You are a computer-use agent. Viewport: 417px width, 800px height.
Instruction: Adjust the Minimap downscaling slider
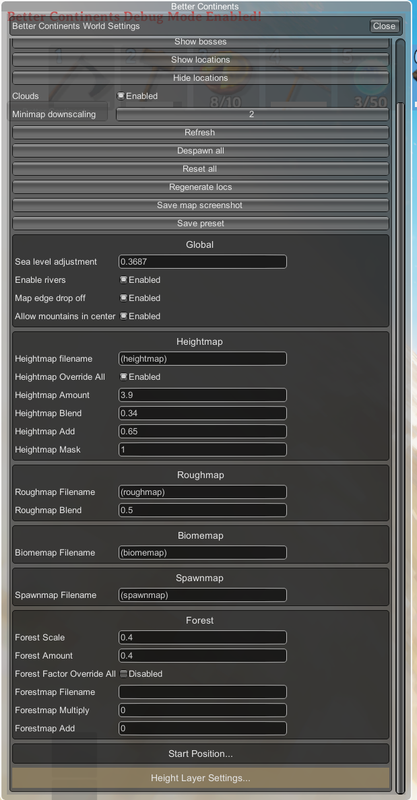pyautogui.click(x=252, y=114)
